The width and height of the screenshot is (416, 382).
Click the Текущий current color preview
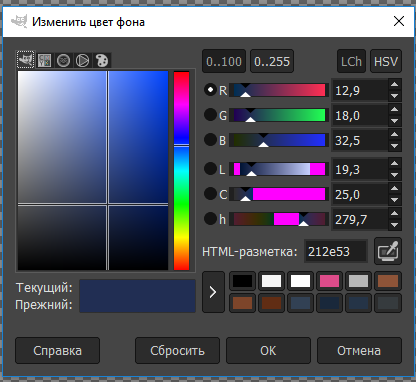(137, 287)
